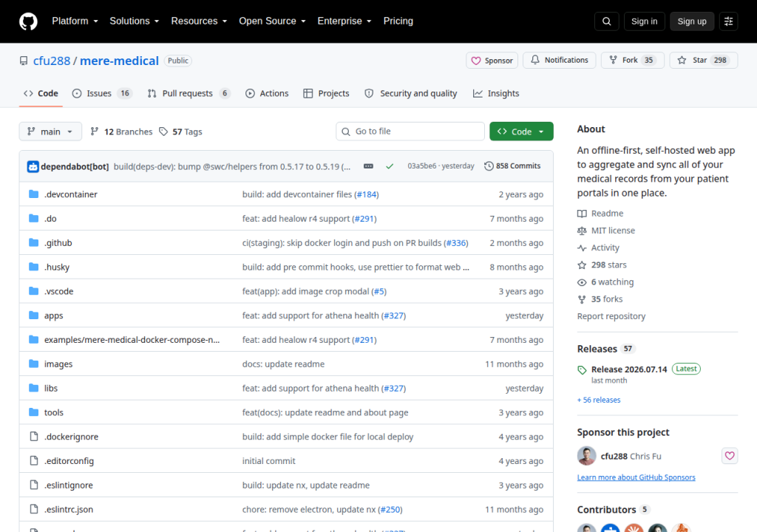The width and height of the screenshot is (757, 532).
Task: Open examples/mere-medical-docker-compose folder name
Action: click(x=132, y=339)
